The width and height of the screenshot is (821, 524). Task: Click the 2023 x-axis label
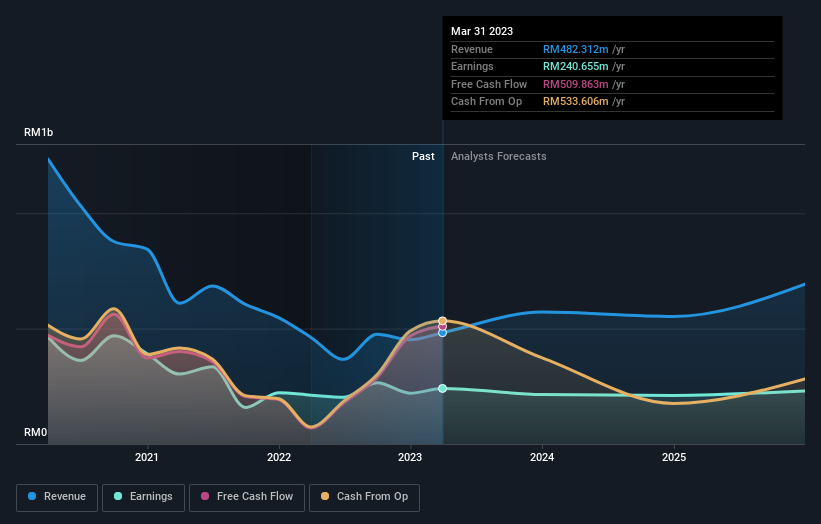pos(410,458)
